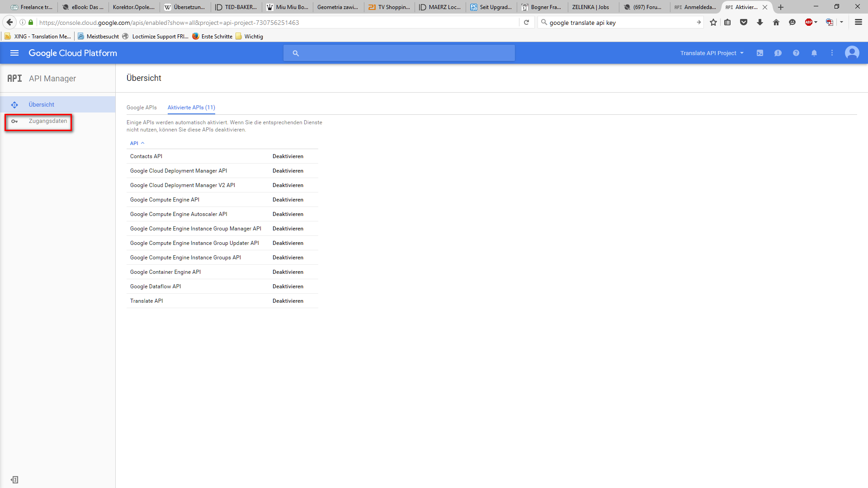This screenshot has width=868, height=488.
Task: Deactivate Google Dataflow API
Action: coord(288,286)
